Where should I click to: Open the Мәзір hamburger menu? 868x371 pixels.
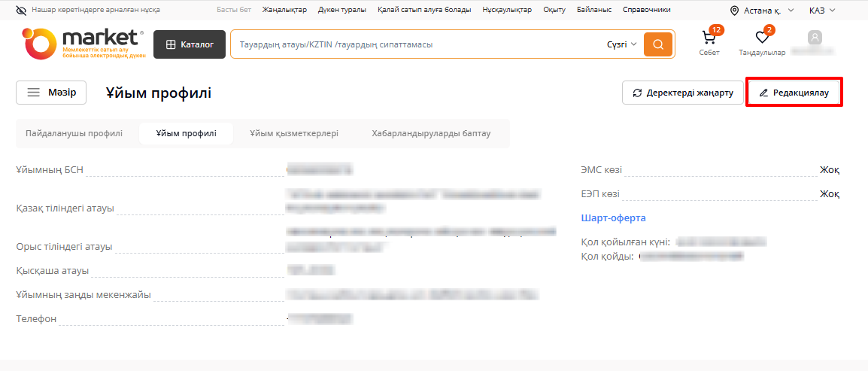51,93
